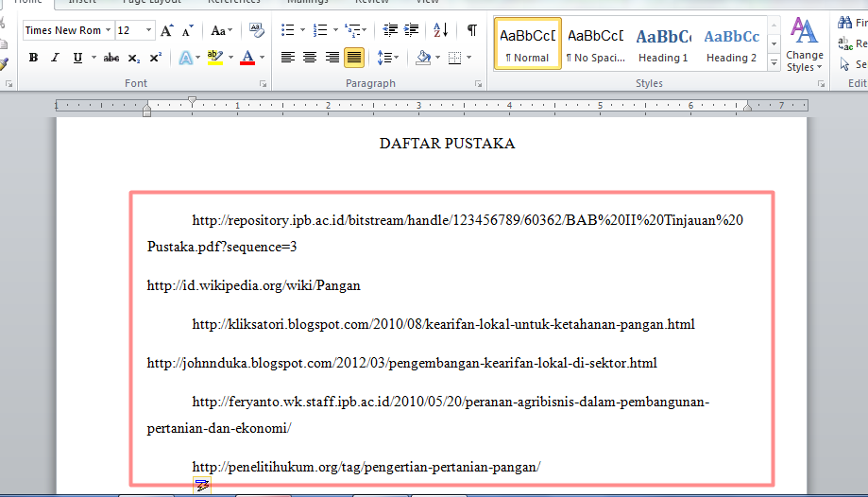Open font size dropdown
The image size is (868, 497).
[x=148, y=30]
